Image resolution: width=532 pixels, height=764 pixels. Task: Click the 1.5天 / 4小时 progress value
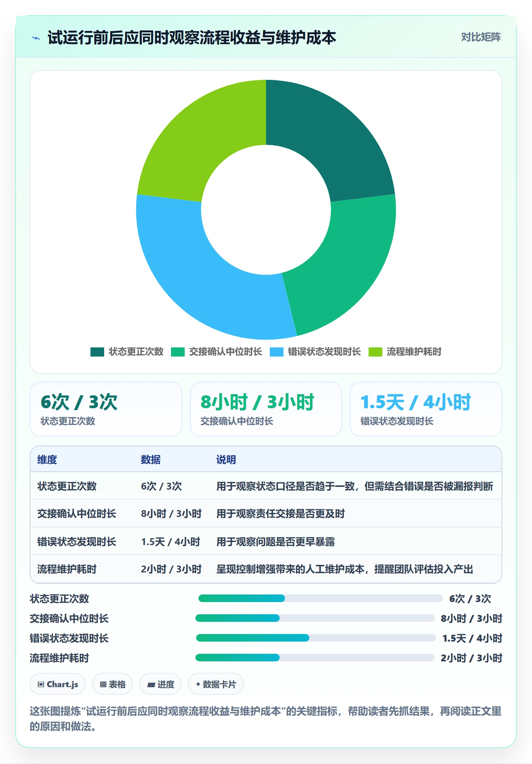[472, 638]
